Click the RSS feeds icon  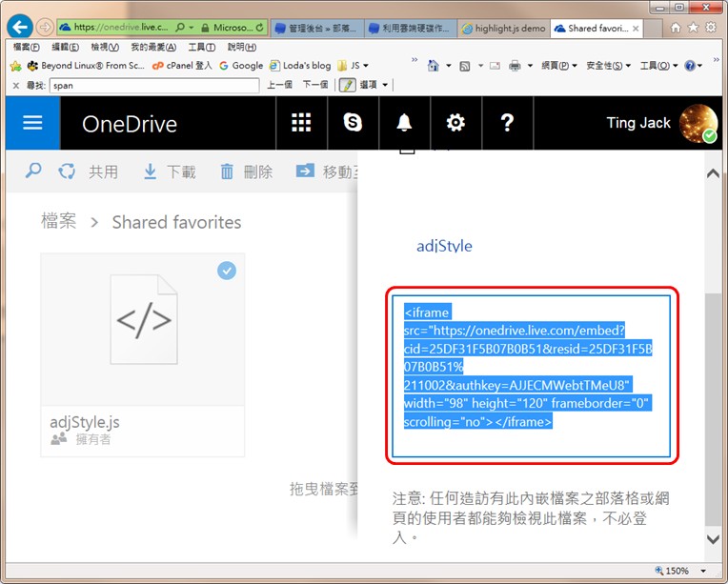tap(465, 66)
